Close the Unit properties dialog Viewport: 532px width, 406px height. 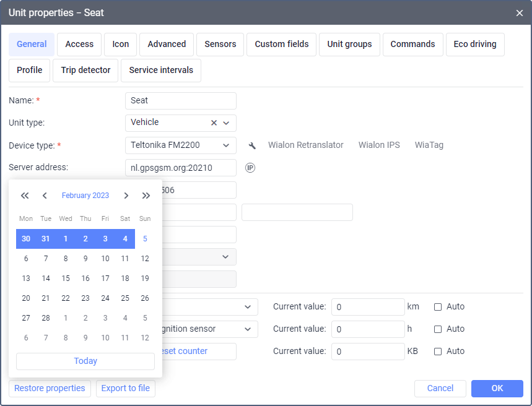point(519,12)
